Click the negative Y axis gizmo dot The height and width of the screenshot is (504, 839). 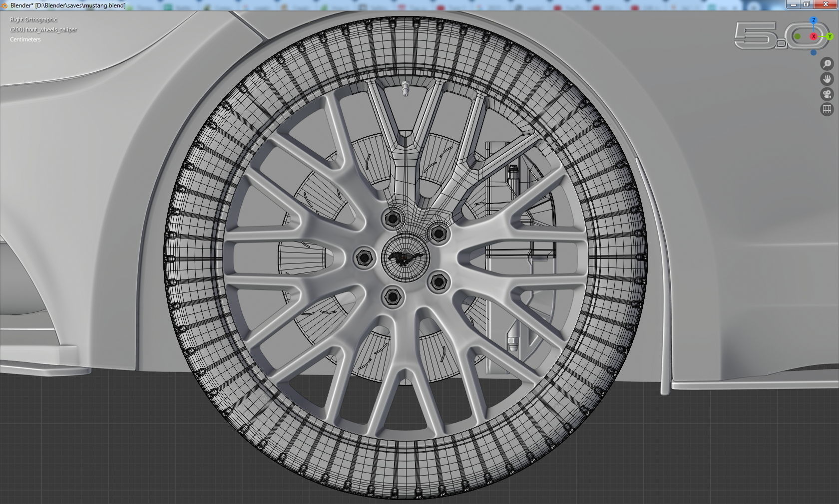coord(798,36)
